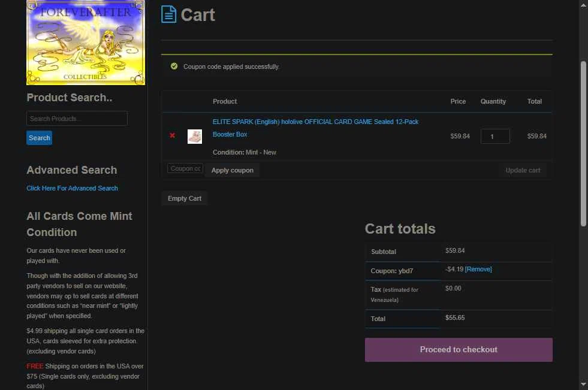Click the Product Search.. sidebar heading
Image resolution: width=588 pixels, height=390 pixels.
click(70, 98)
